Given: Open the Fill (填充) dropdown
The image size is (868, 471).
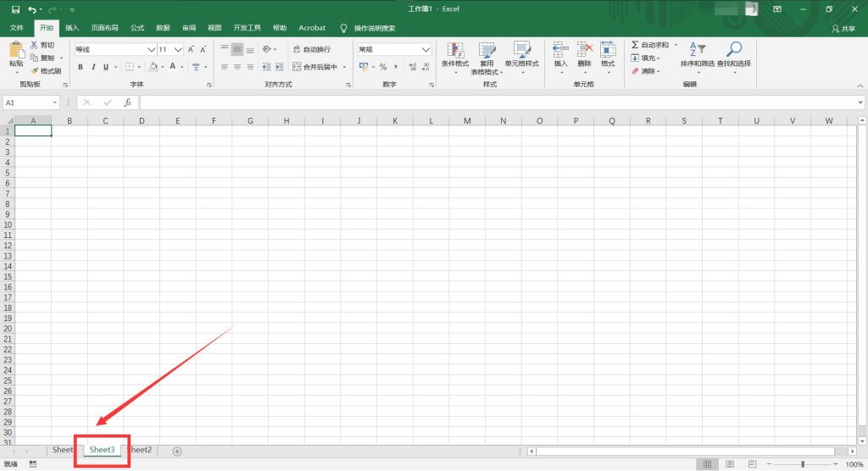Looking at the screenshot, I should tap(645, 58).
